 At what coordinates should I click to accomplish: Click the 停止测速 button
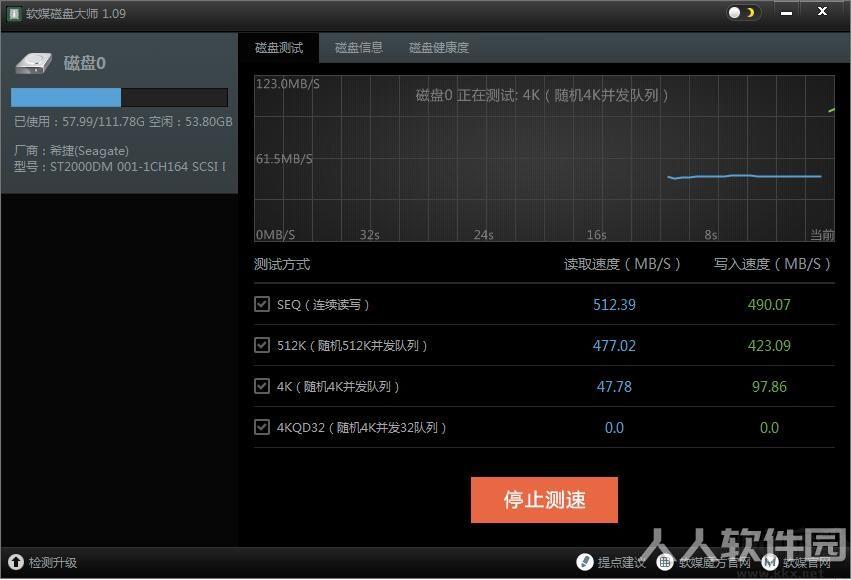(544, 500)
